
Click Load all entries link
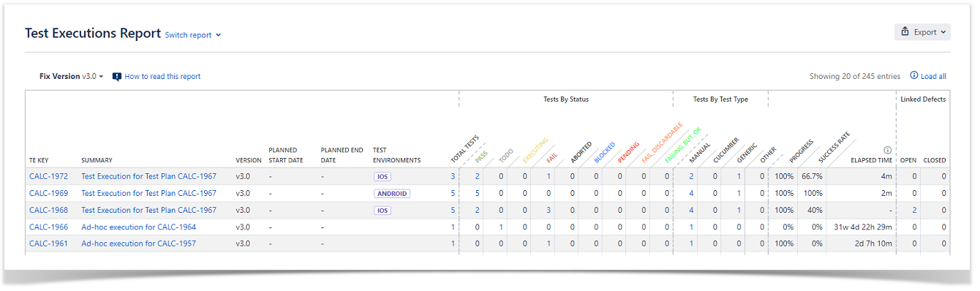point(933,76)
